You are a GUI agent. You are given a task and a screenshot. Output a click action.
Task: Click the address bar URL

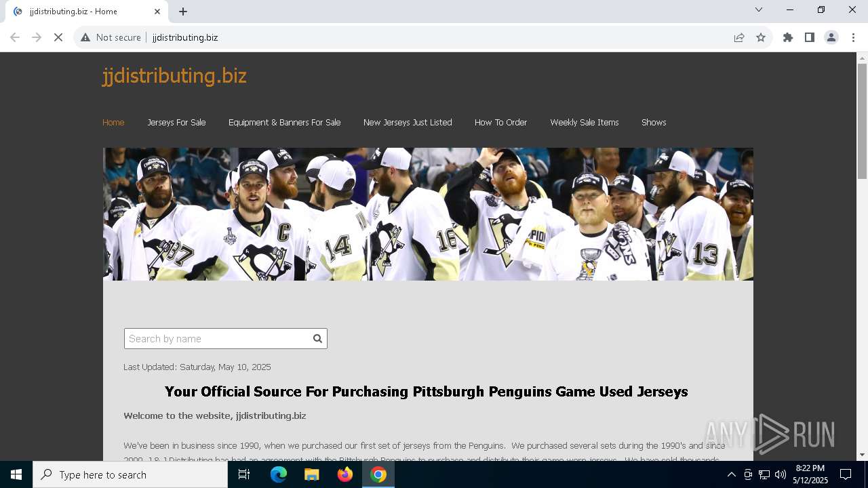point(185,37)
